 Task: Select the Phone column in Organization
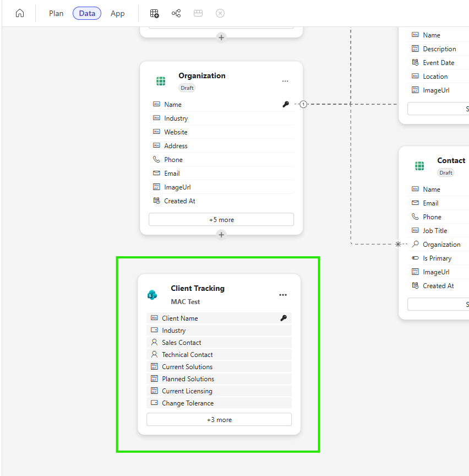click(221, 160)
